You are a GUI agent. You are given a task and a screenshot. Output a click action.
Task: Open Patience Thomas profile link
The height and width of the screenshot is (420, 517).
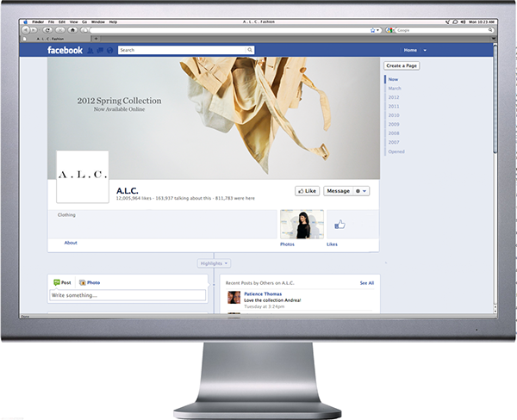(263, 293)
